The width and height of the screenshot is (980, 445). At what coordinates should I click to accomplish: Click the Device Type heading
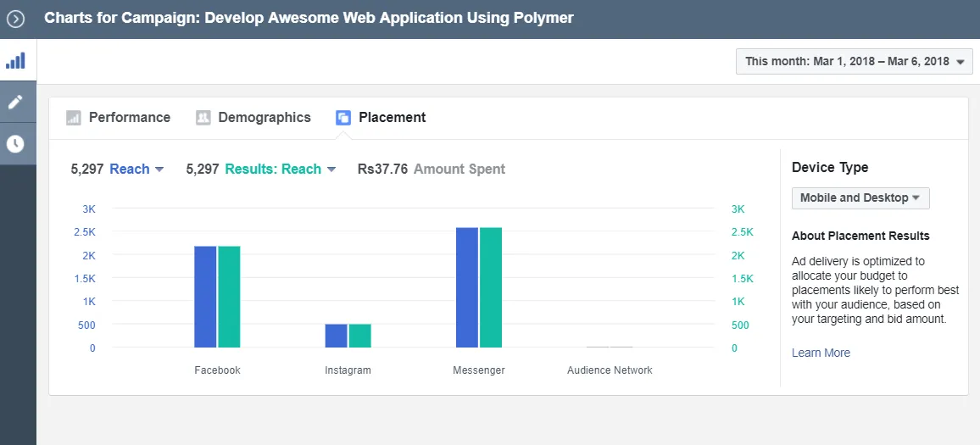pyautogui.click(x=830, y=168)
